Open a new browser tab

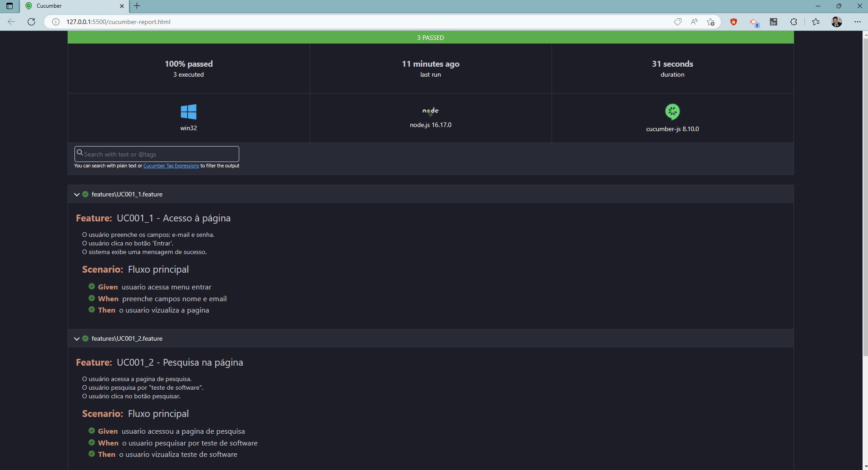[137, 6]
